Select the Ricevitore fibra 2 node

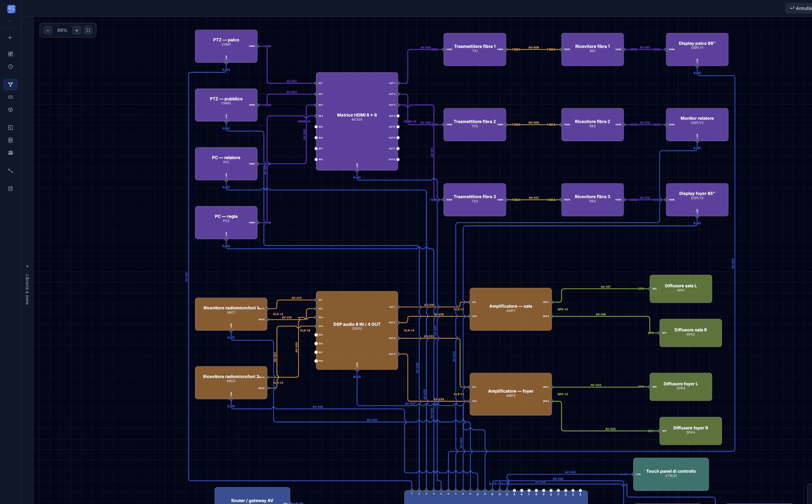(592, 125)
